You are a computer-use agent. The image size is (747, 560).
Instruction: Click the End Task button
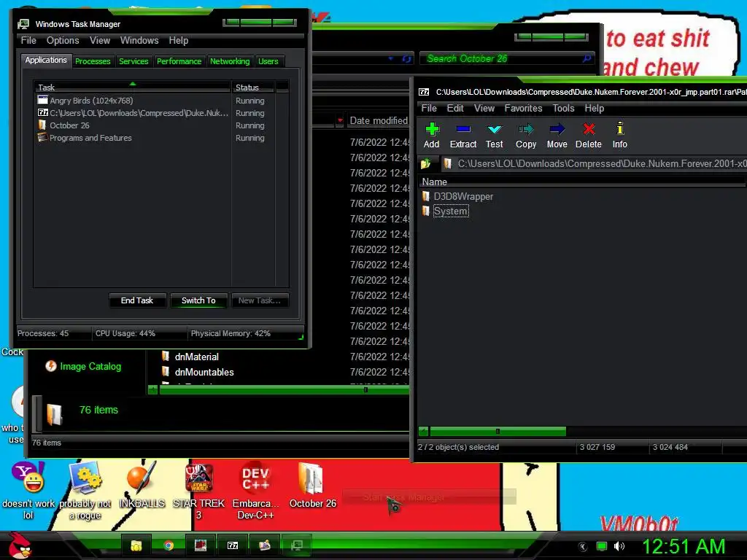click(137, 300)
